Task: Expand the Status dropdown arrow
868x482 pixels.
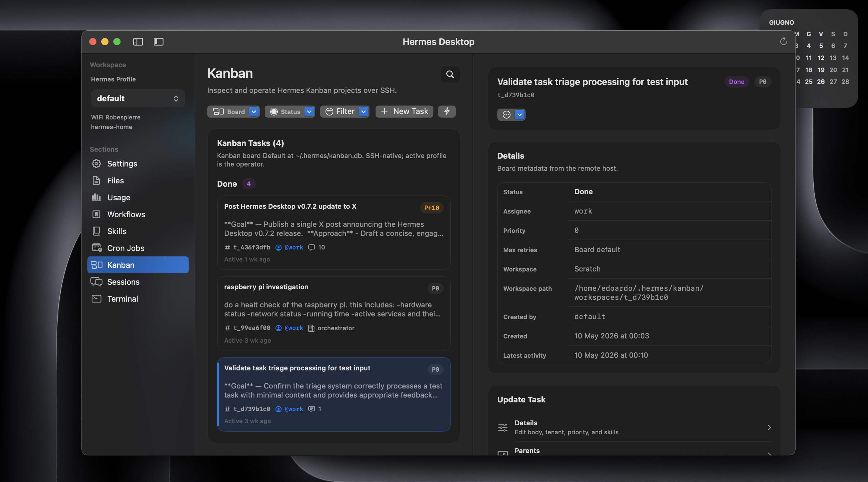Action: coord(309,111)
